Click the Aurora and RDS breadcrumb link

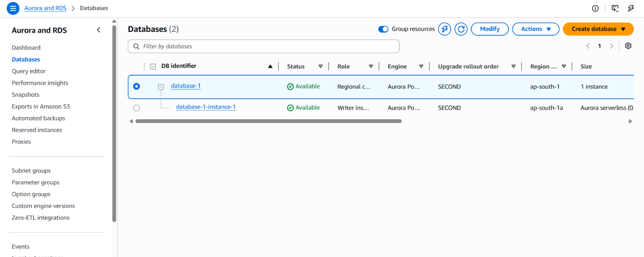point(45,8)
